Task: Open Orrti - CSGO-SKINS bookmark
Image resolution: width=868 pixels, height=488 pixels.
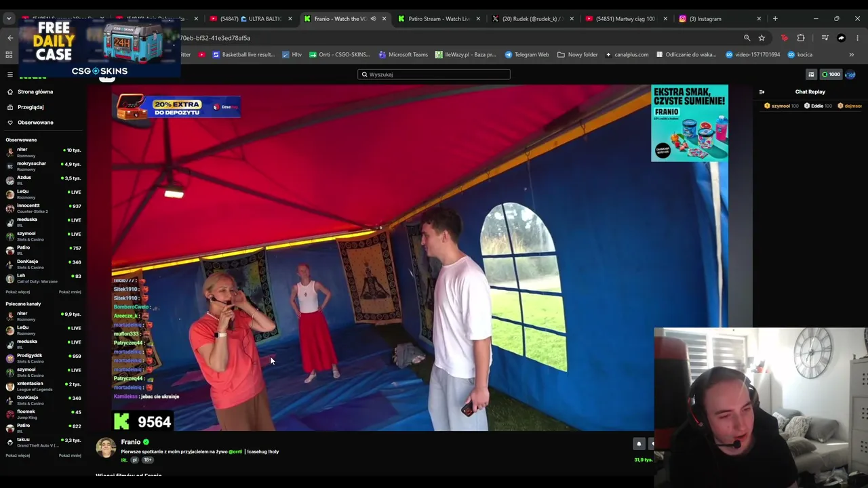Action: click(340, 55)
